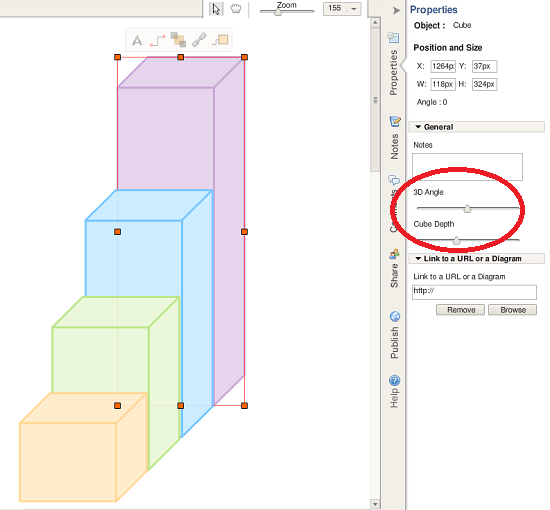This screenshot has height=510, width=550.
Task: Click the overlapping squares arrange icon
Action: (178, 39)
